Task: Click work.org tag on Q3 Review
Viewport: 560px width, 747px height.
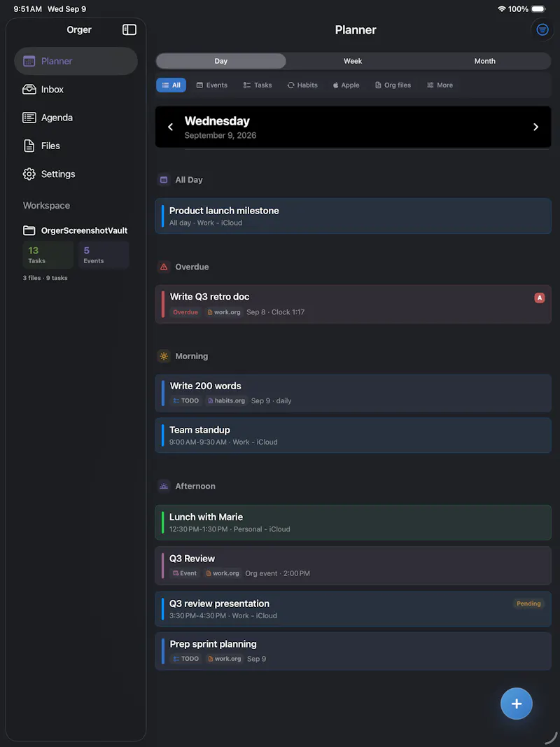Action: coord(223,573)
